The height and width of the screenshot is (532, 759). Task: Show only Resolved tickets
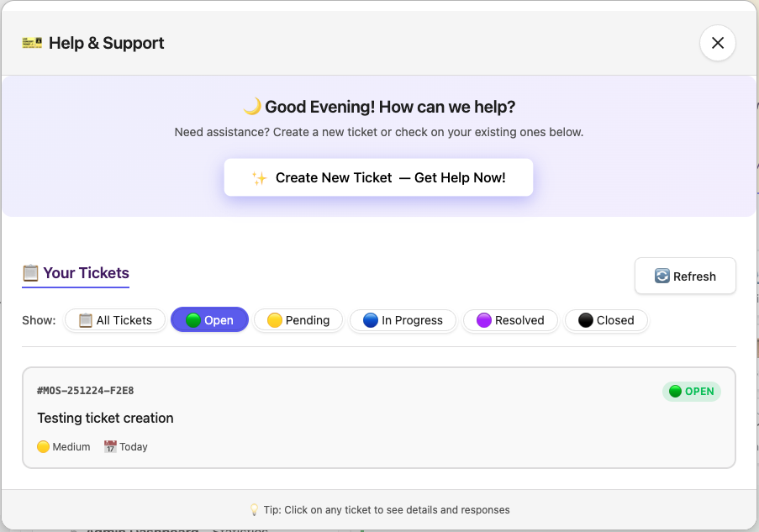tap(510, 320)
